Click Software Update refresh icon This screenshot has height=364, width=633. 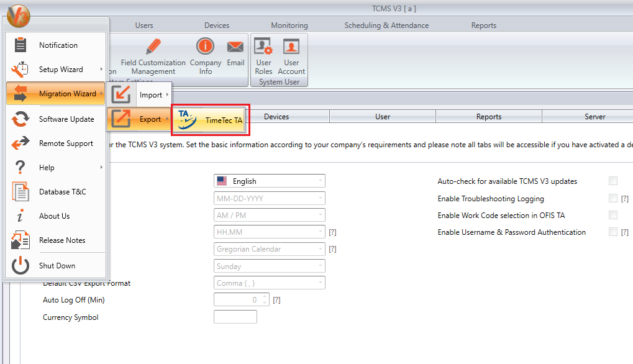point(20,119)
